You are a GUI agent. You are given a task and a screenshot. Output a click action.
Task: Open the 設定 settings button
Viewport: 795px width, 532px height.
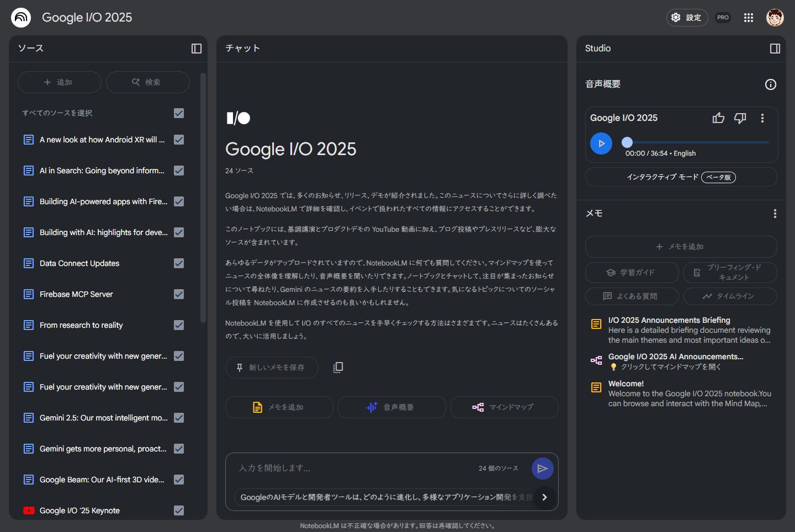click(687, 18)
